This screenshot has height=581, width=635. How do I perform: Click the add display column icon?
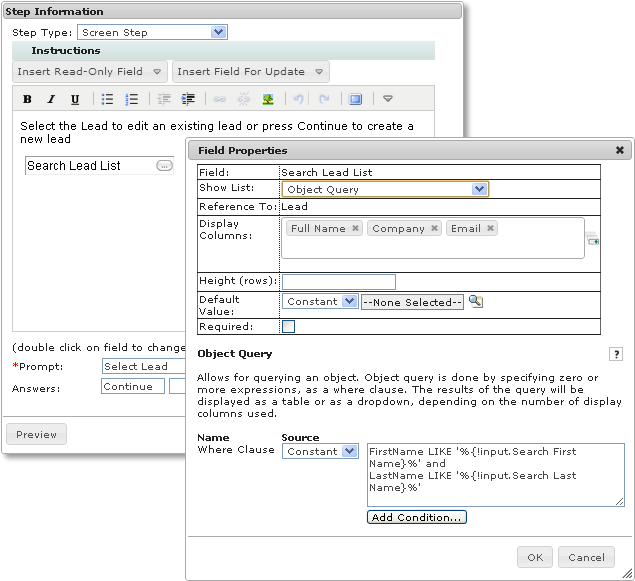click(x=592, y=239)
